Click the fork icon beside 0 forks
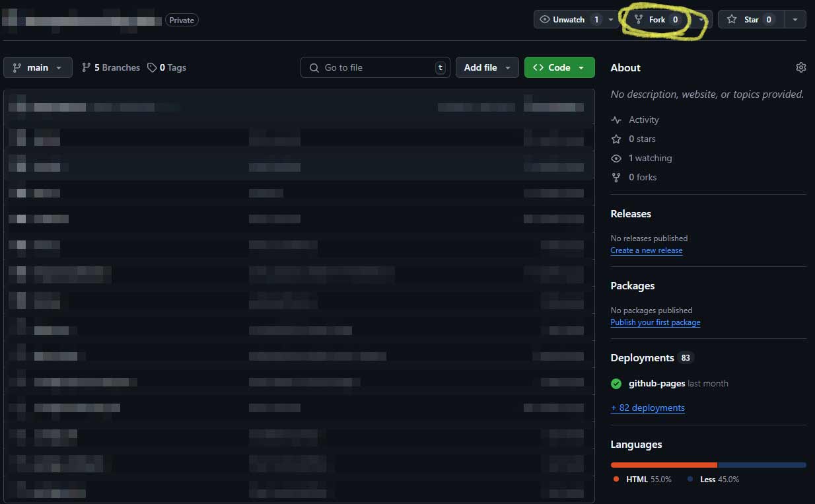This screenshot has width=815, height=504. pyautogui.click(x=616, y=177)
